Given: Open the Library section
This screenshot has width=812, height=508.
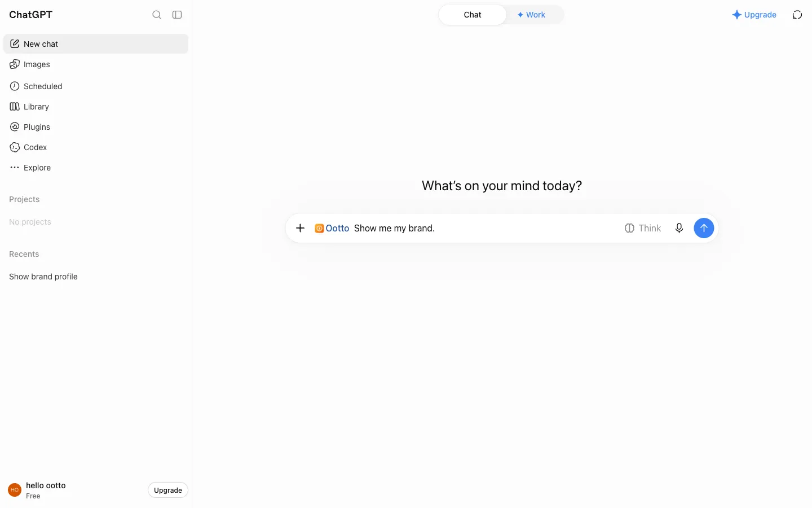Looking at the screenshot, I should (96, 107).
